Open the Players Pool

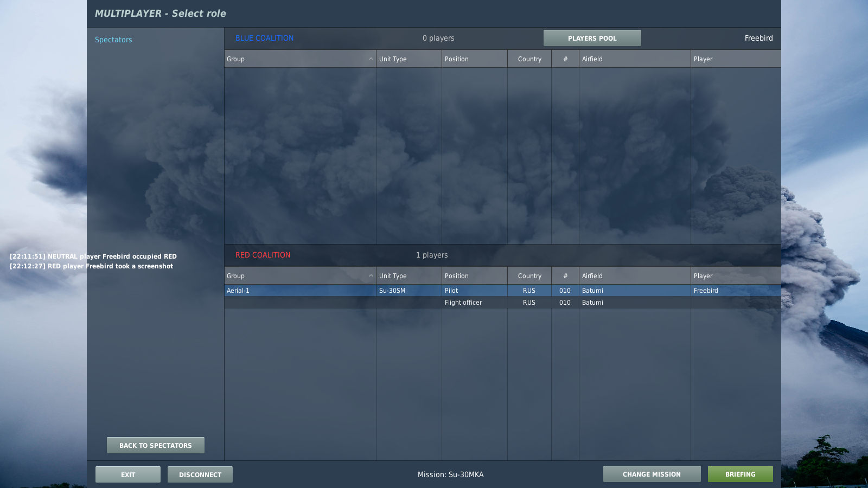point(592,38)
